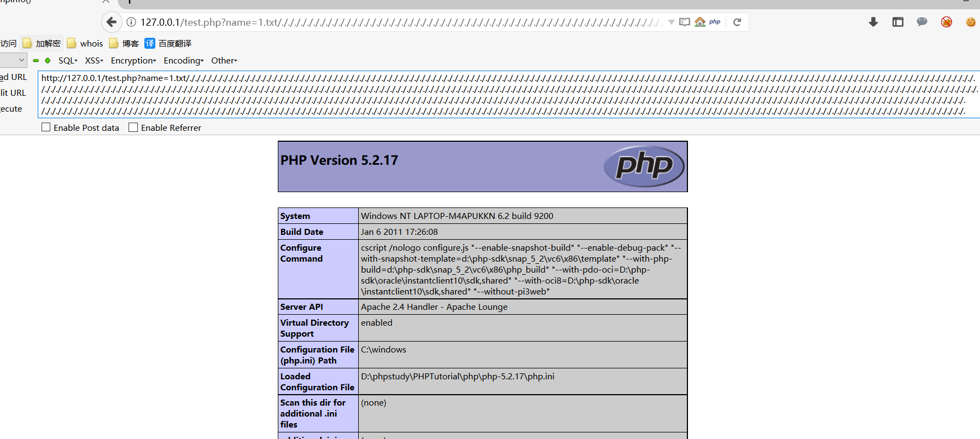Click the green plus HackBar icon
Viewport: 980px width, 439px height.
pyautogui.click(x=48, y=61)
